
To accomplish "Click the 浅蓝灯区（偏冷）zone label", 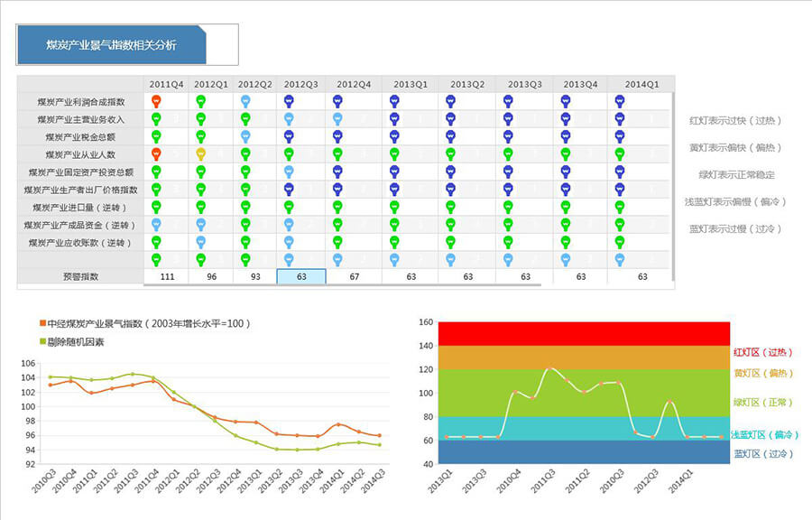I will pos(765,434).
